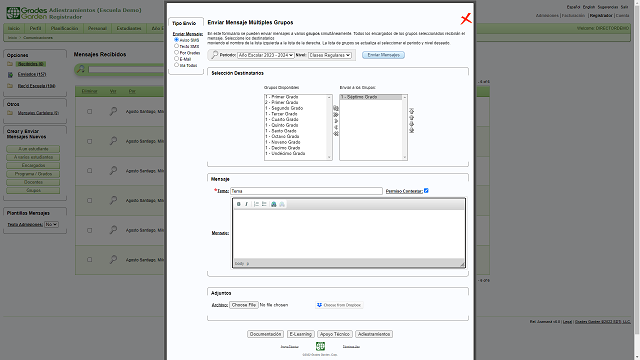Click the Salir link at top right
This screenshot has width=640, height=360.
(624, 7)
